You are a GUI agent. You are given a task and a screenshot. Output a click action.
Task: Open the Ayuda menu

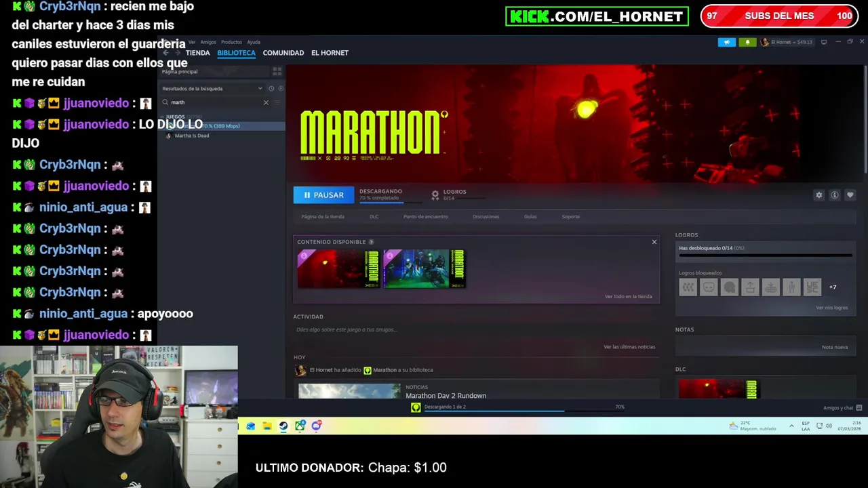pos(254,42)
